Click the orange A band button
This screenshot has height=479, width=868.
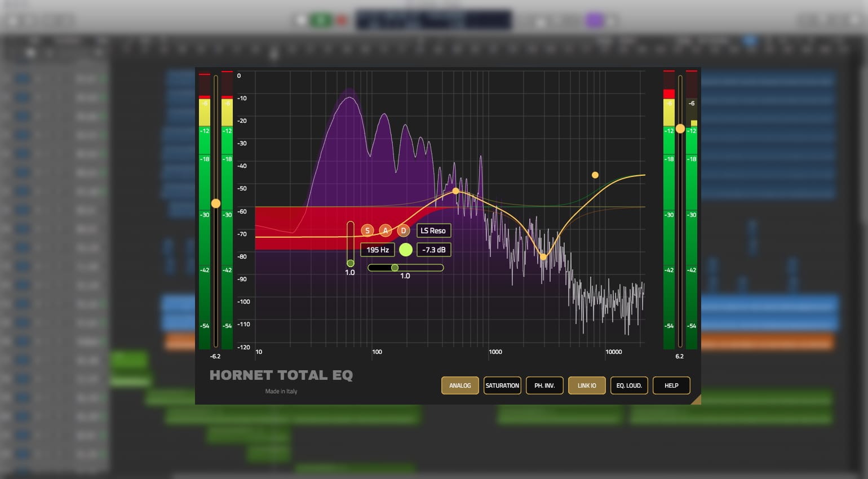(386, 230)
